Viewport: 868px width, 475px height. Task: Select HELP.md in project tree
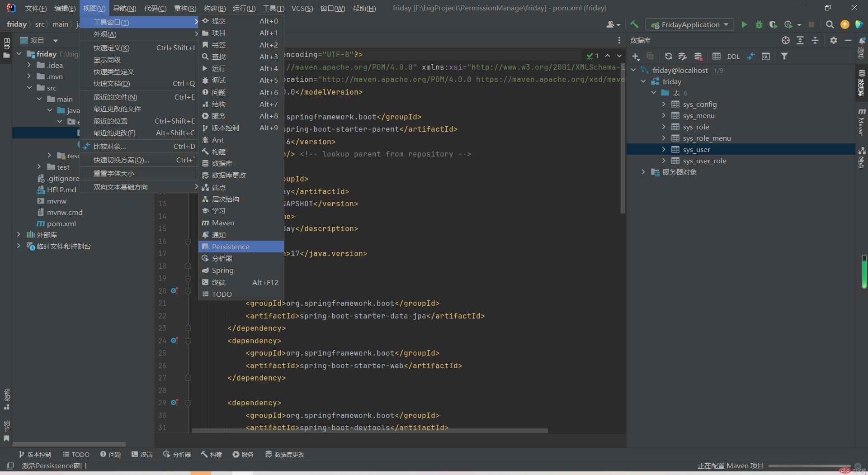tap(61, 190)
